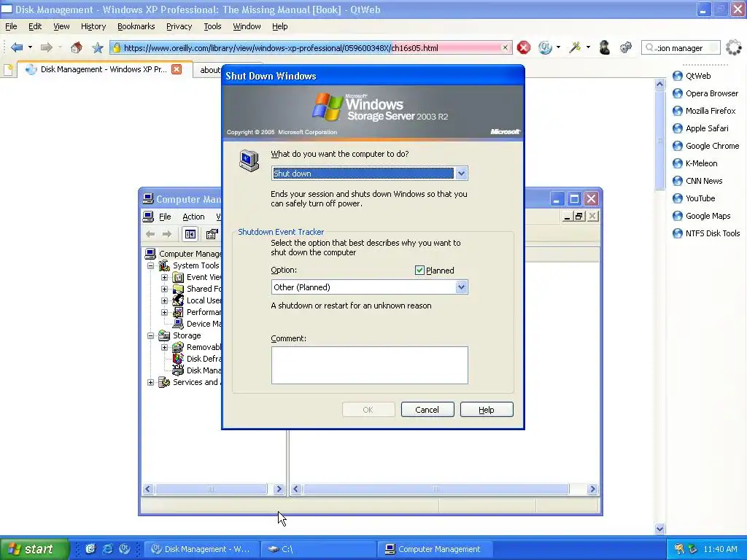Viewport: 747px width, 560px height.
Task: Open the YouTube bookmark
Action: 694,198
